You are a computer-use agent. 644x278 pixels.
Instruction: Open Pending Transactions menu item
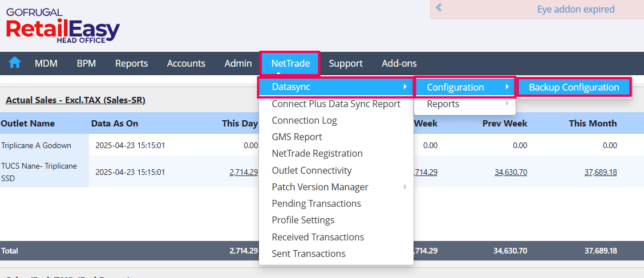tap(316, 203)
